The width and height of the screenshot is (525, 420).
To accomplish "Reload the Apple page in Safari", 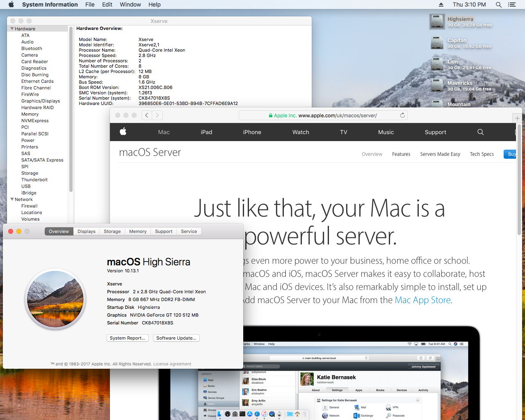I will point(402,115).
